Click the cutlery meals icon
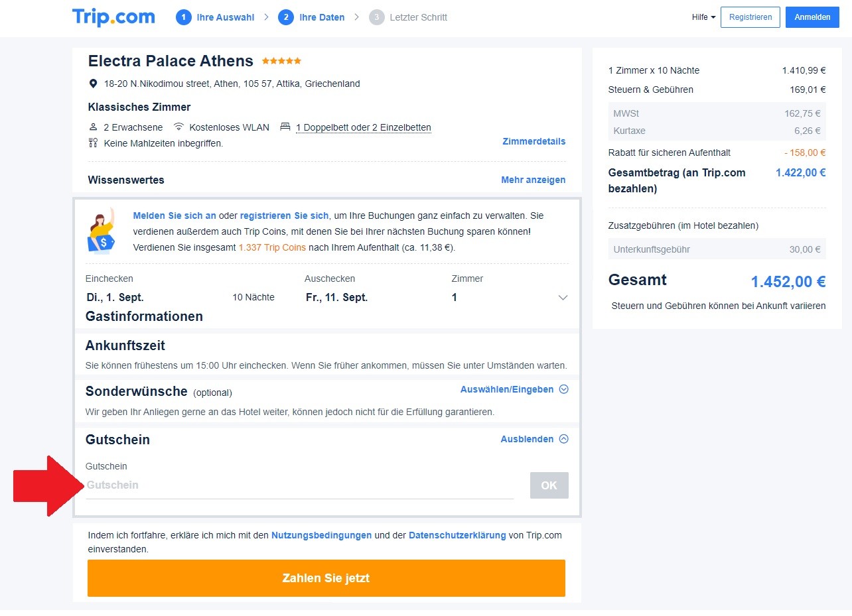Screen dimensions: 852x616 93,143
